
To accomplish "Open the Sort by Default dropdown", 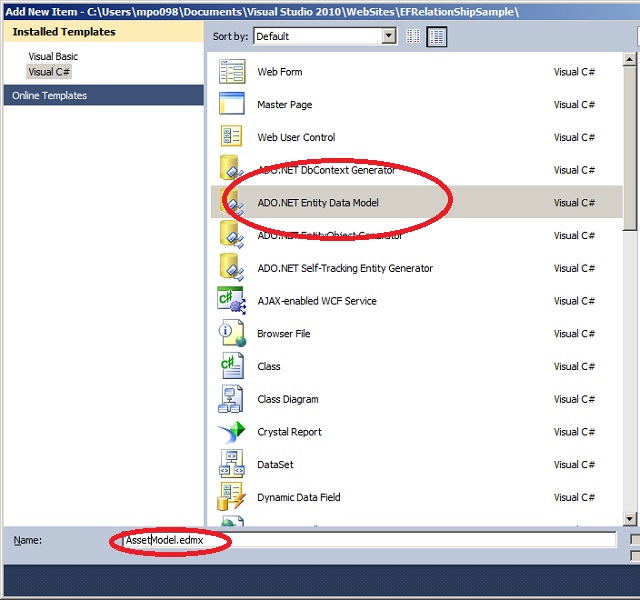I will tap(389, 36).
